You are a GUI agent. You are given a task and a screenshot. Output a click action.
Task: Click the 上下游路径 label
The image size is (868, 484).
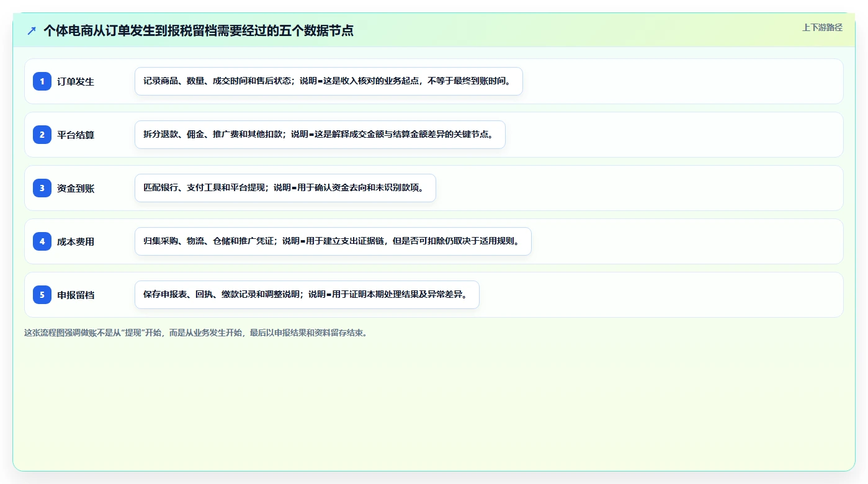click(x=822, y=27)
